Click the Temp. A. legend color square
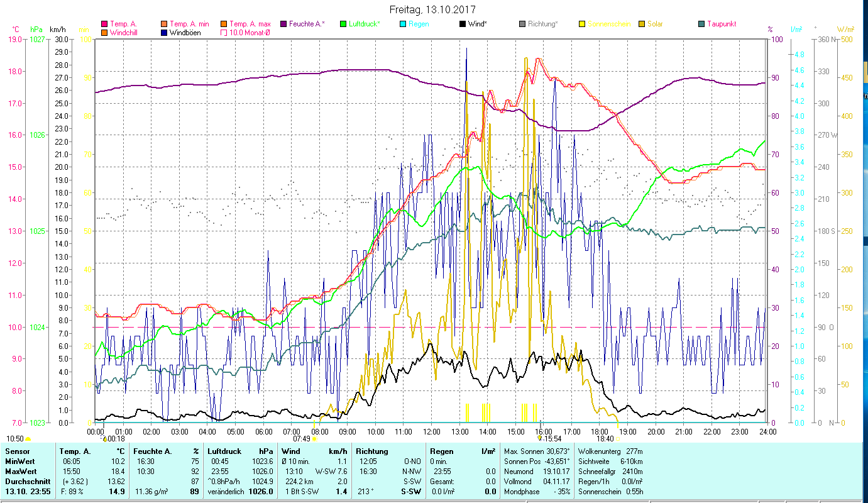This screenshot has height=503, width=868. [104, 24]
